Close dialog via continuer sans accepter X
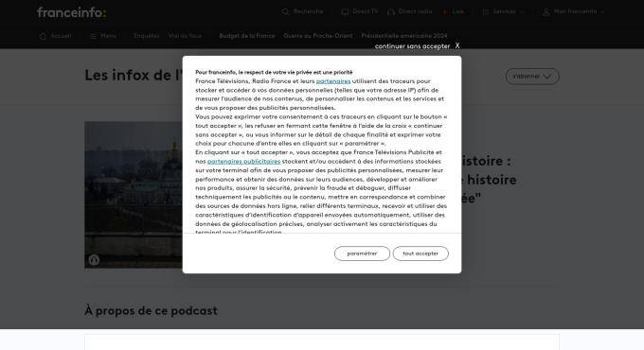644x350 pixels. coord(418,46)
